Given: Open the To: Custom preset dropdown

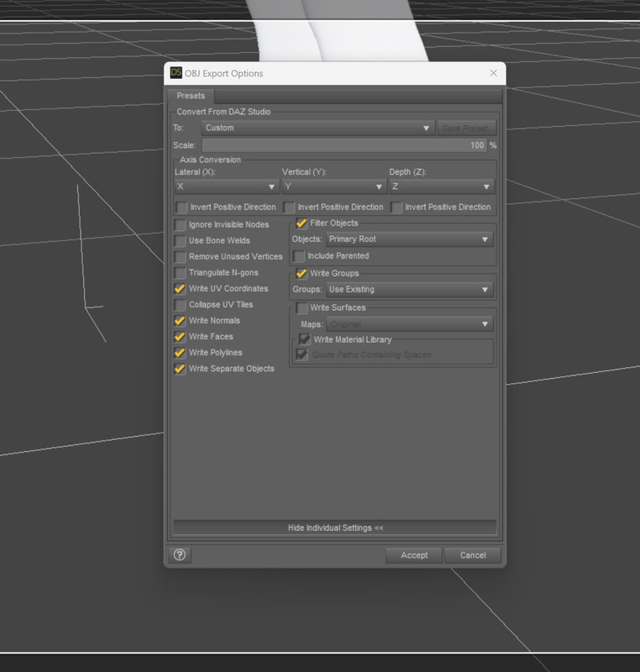Looking at the screenshot, I should [x=317, y=128].
